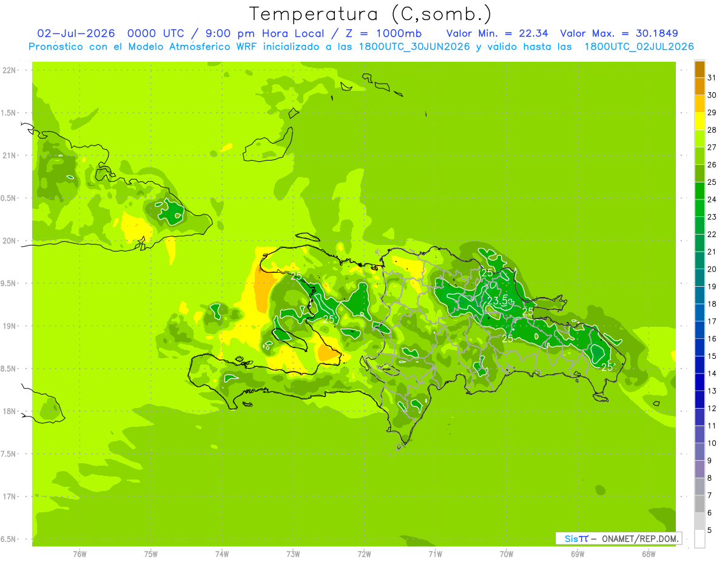The height and width of the screenshot is (562, 728).
Task: Click gray legend swatch between 6 and 7
Action: (699, 504)
